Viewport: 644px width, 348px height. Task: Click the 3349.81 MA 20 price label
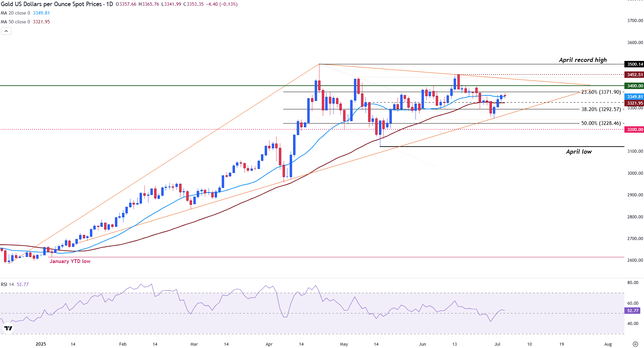635,97
